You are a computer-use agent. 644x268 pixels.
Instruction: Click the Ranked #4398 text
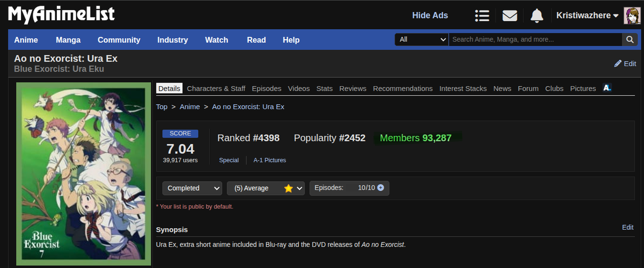tap(248, 138)
